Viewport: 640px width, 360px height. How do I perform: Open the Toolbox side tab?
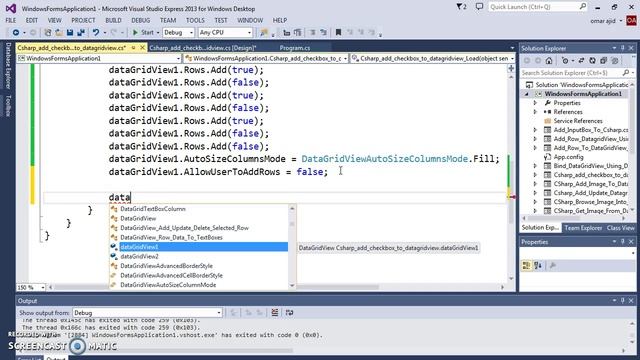click(8, 106)
